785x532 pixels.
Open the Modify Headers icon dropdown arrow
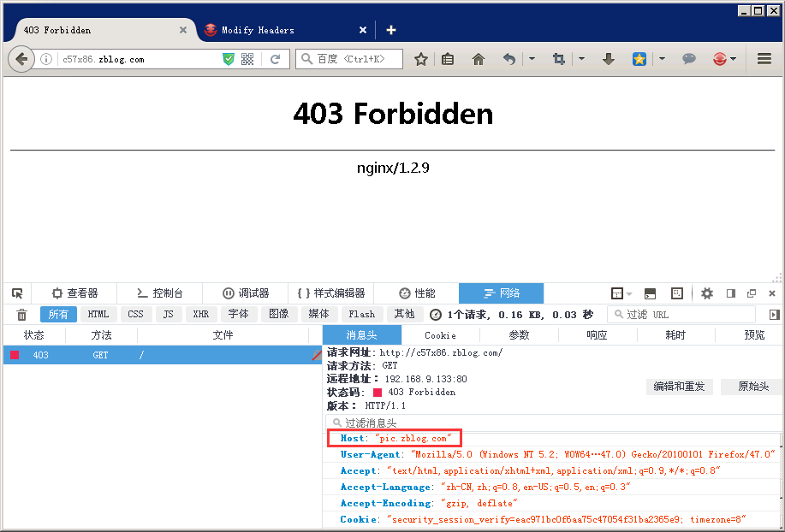point(734,59)
